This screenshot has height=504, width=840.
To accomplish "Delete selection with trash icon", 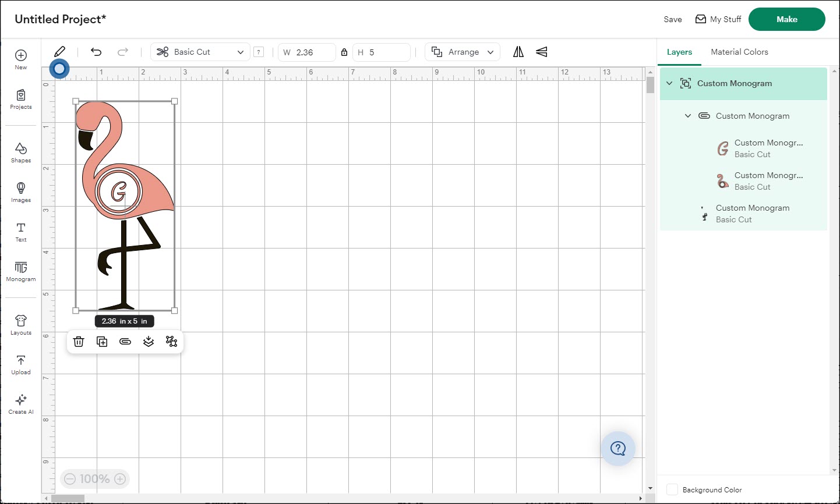I will tap(79, 342).
